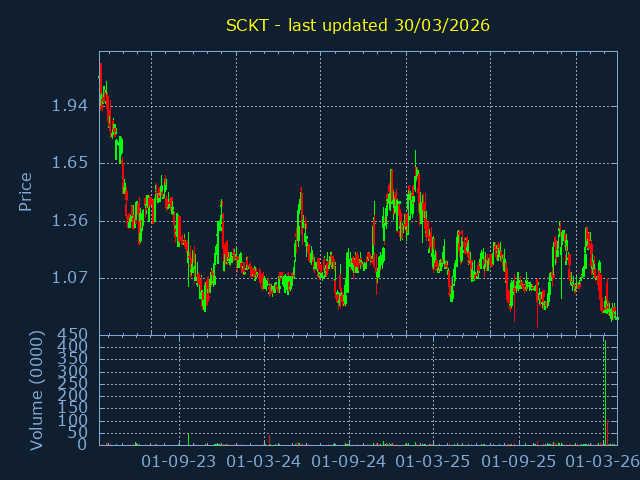Click the 01-09-24 date label
Image resolution: width=640 pixels, height=480 pixels.
(349, 462)
